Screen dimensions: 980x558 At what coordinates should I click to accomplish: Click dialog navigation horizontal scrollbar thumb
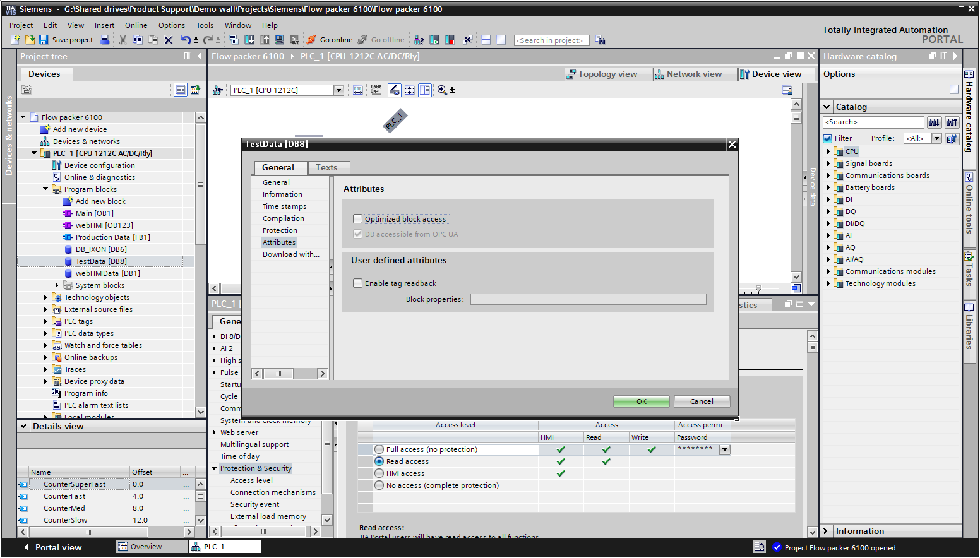coord(278,374)
